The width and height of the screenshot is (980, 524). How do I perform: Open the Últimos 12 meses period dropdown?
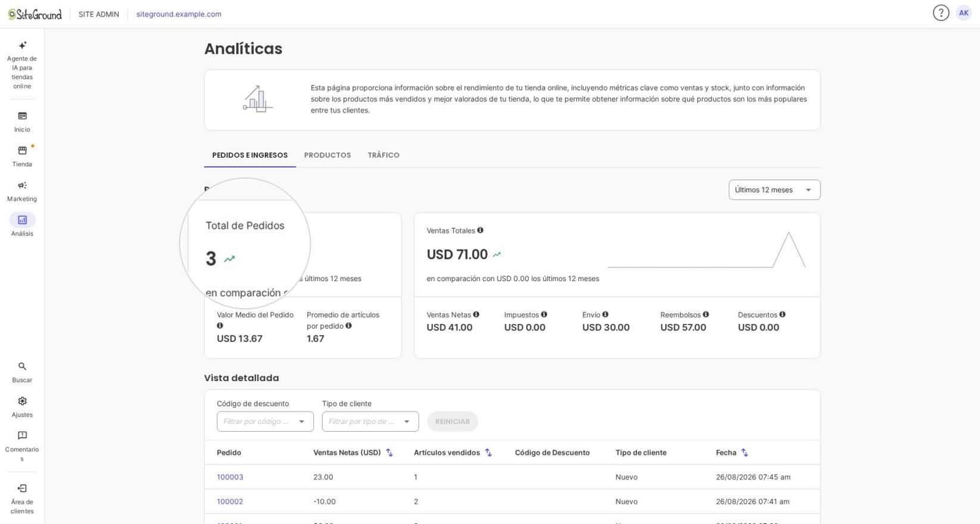774,190
